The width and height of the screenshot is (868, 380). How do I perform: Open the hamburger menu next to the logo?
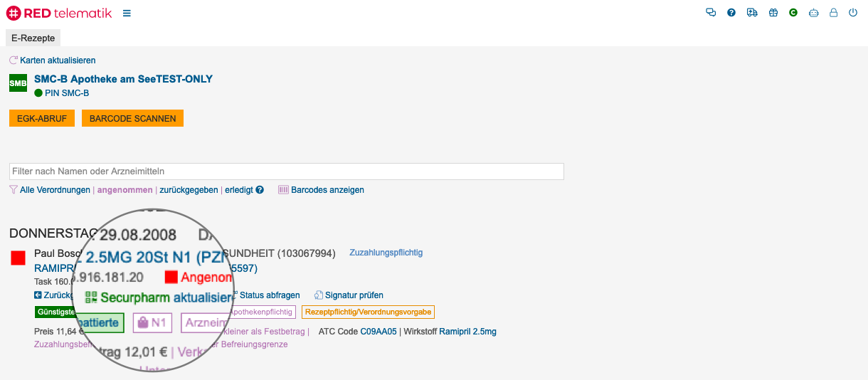click(127, 13)
